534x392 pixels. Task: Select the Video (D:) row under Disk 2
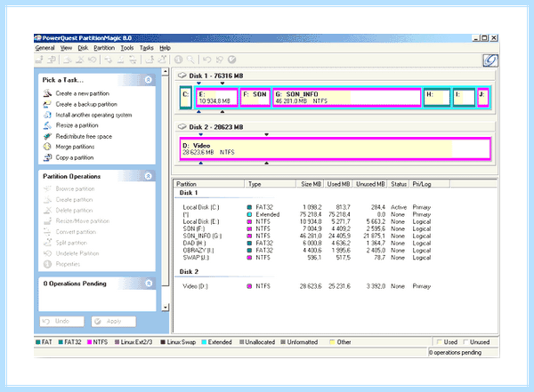[x=306, y=286]
